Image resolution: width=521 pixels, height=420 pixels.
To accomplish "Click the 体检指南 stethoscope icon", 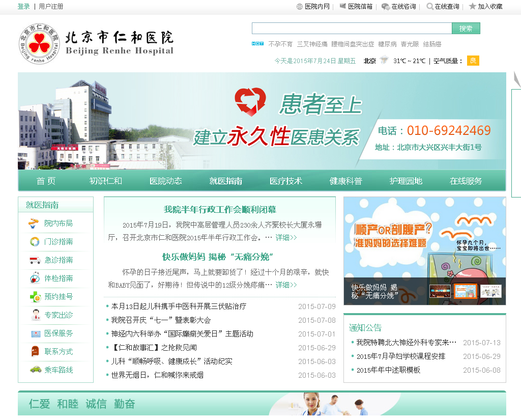I will 35,278.
